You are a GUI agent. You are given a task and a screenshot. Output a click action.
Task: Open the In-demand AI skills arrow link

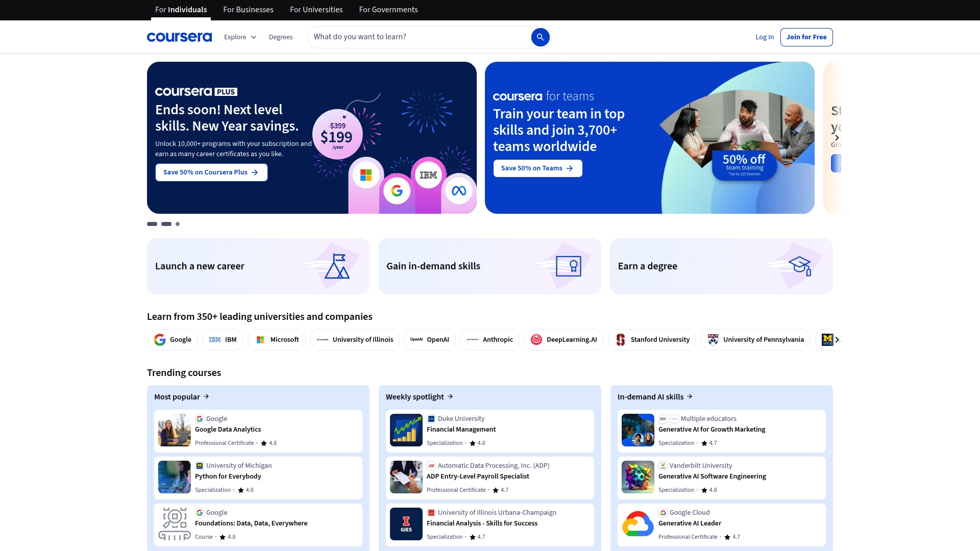coord(689,396)
